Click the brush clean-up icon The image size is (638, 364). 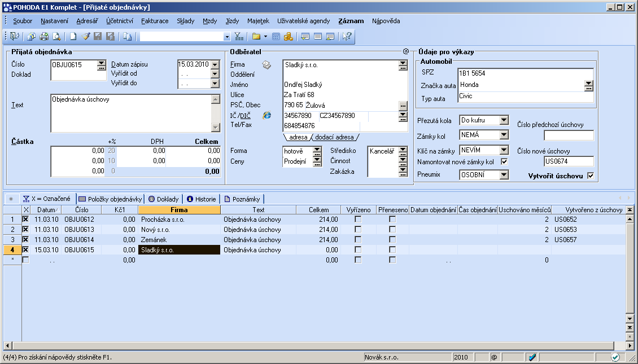[x=85, y=37]
